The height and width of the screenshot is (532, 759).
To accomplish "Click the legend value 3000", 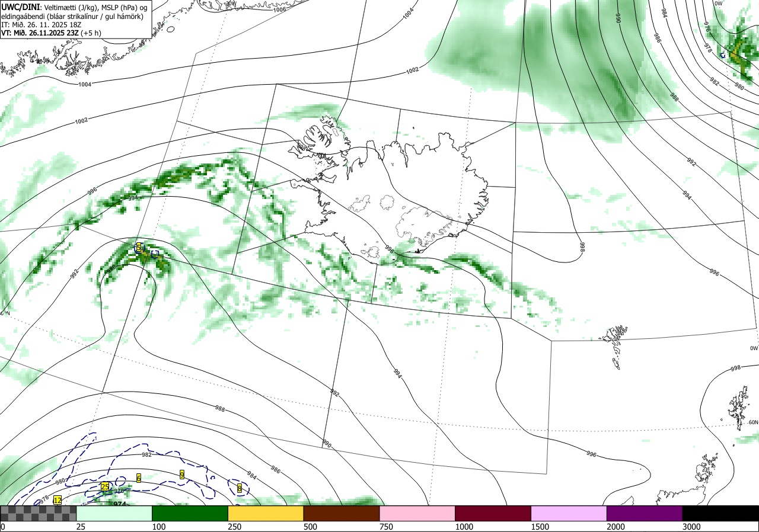I will pyautogui.click(x=692, y=527).
